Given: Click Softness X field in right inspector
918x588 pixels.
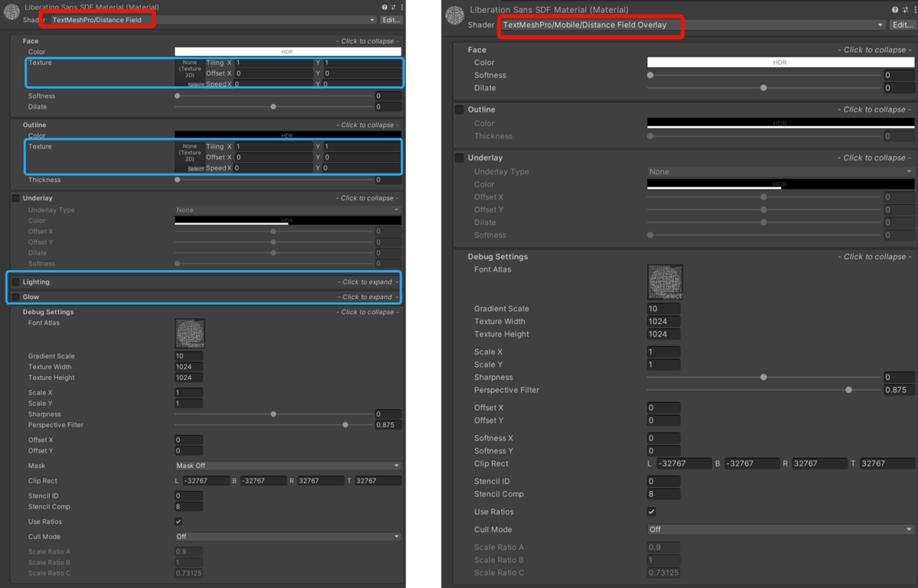Looking at the screenshot, I should click(664, 438).
